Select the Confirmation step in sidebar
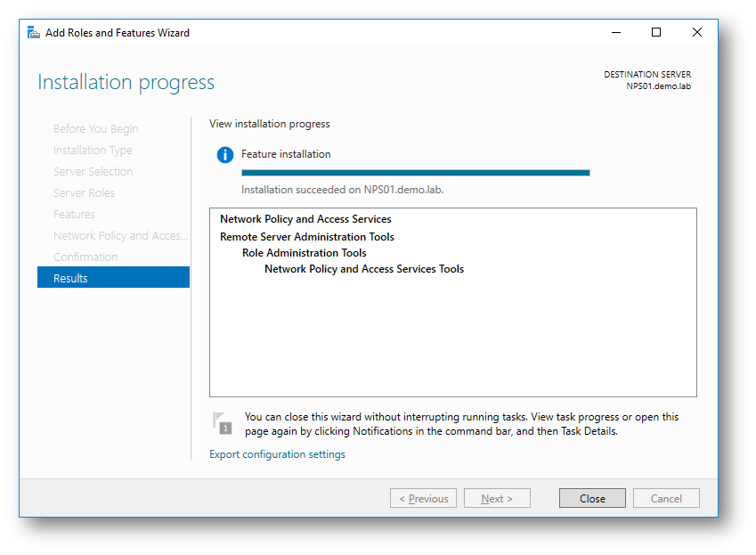 tap(85, 257)
